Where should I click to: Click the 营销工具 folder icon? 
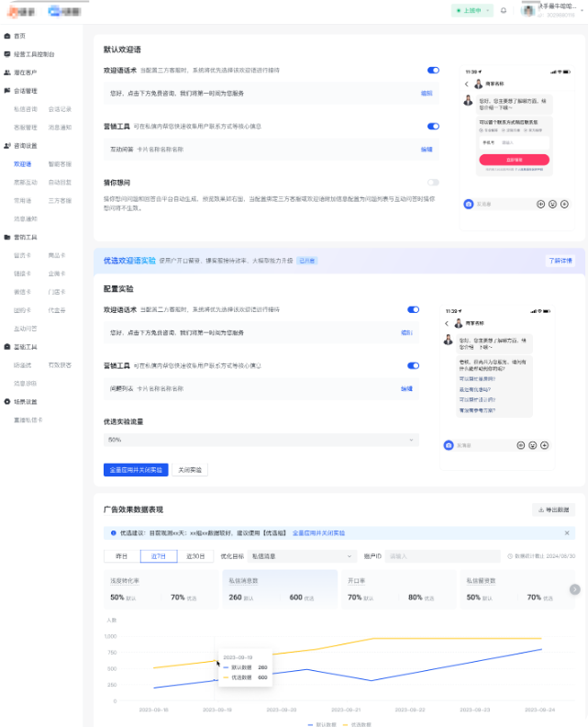click(7, 237)
